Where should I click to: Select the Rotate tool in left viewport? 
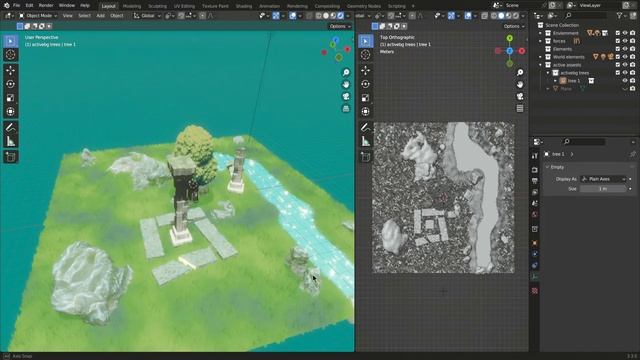coord(11,84)
